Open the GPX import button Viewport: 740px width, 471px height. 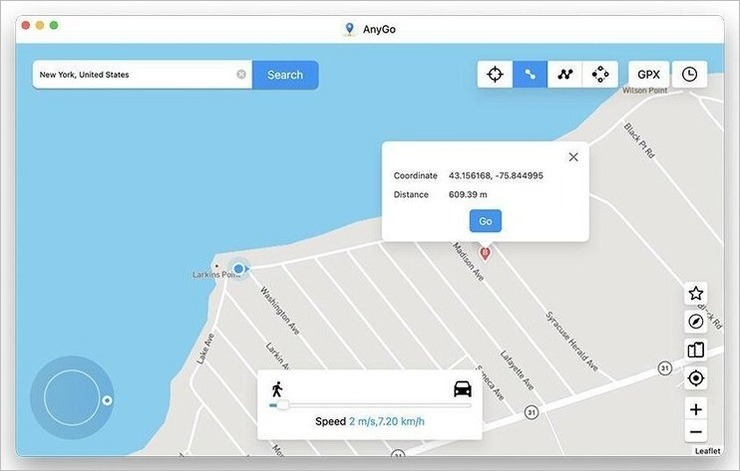pos(648,75)
